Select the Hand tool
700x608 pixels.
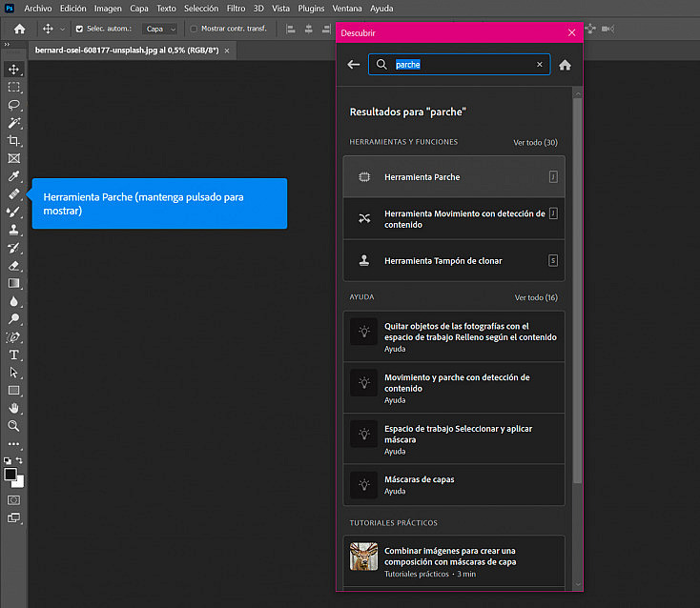[x=14, y=409]
